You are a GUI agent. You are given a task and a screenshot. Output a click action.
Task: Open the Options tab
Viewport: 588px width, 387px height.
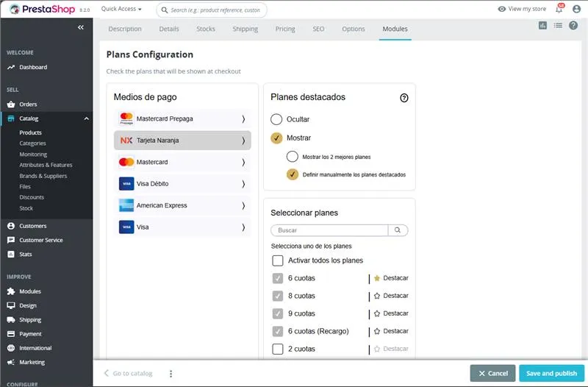click(x=354, y=29)
